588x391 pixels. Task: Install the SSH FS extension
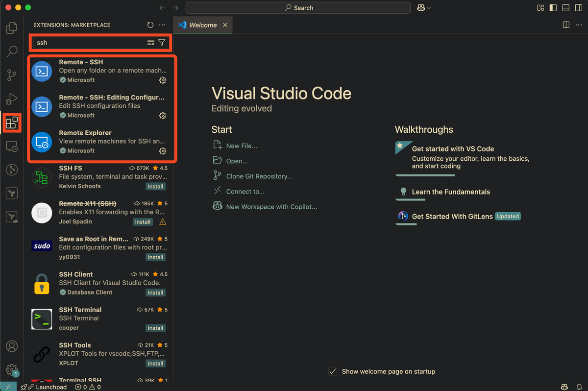point(155,186)
